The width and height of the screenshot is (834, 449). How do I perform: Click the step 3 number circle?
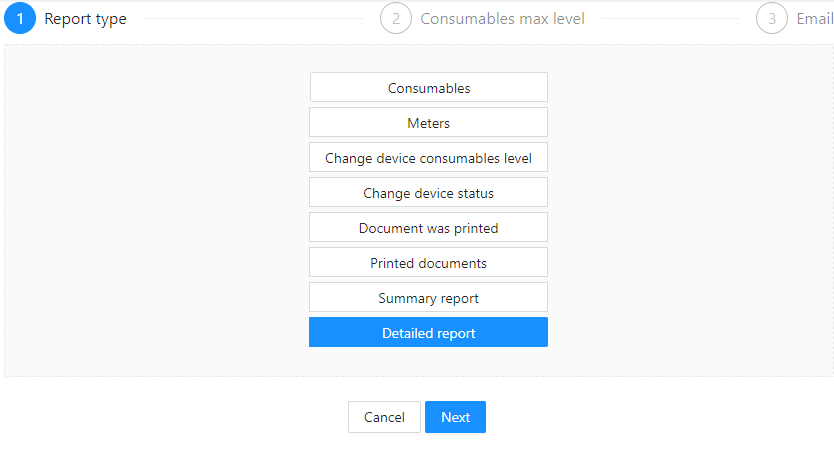coord(772,19)
